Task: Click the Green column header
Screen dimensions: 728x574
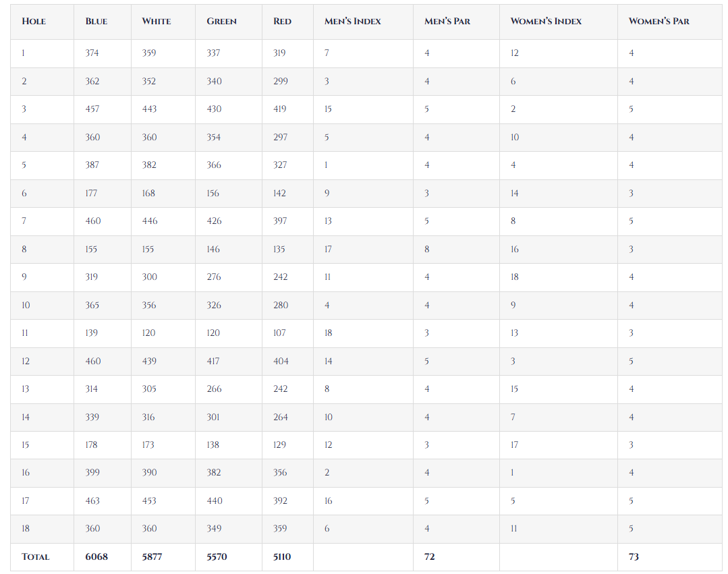Action: point(221,22)
